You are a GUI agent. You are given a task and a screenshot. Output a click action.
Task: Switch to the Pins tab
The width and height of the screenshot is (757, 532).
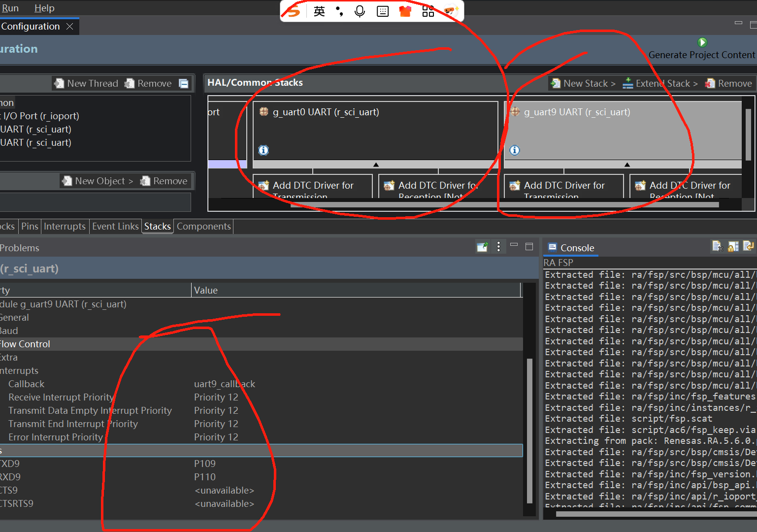pyautogui.click(x=30, y=226)
